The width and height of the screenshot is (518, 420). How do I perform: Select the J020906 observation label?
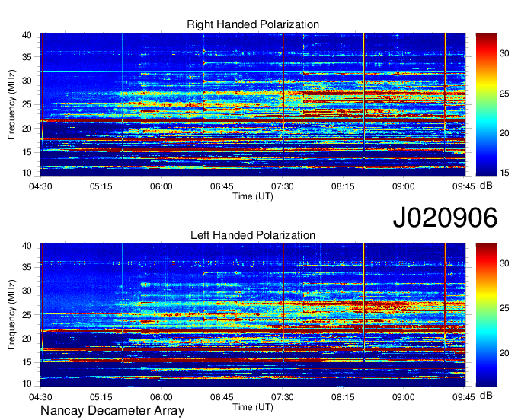coord(445,218)
